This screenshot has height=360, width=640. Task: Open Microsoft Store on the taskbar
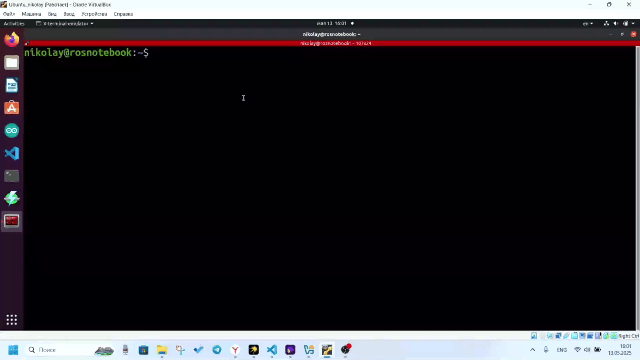pos(143,350)
